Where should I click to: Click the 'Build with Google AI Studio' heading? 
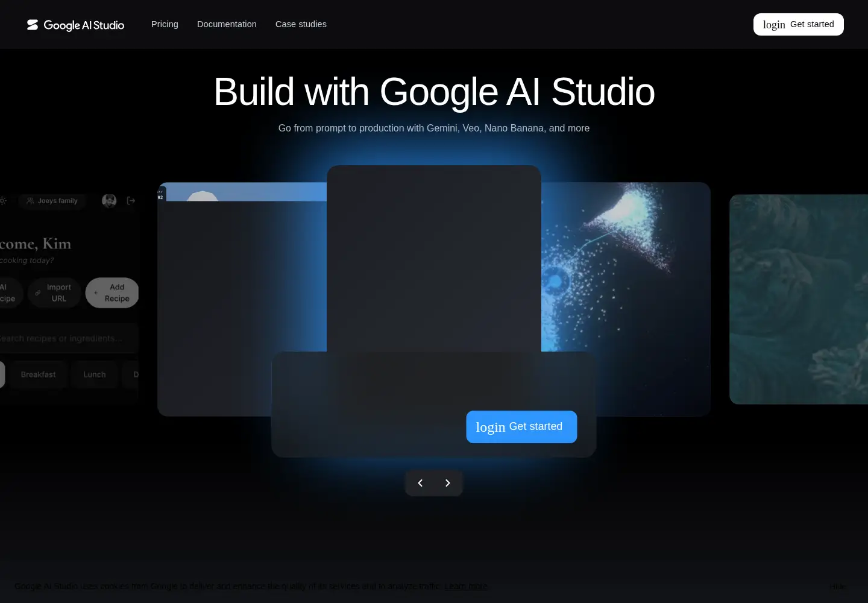[434, 92]
